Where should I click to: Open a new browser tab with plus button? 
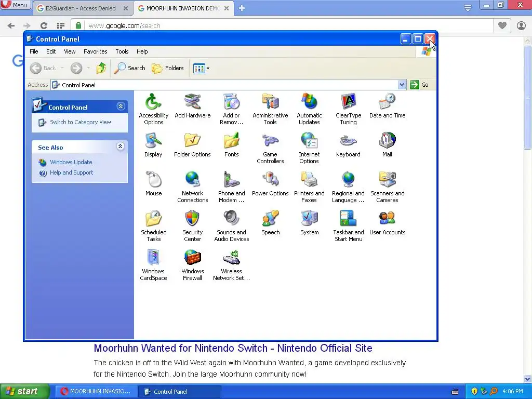point(242,8)
